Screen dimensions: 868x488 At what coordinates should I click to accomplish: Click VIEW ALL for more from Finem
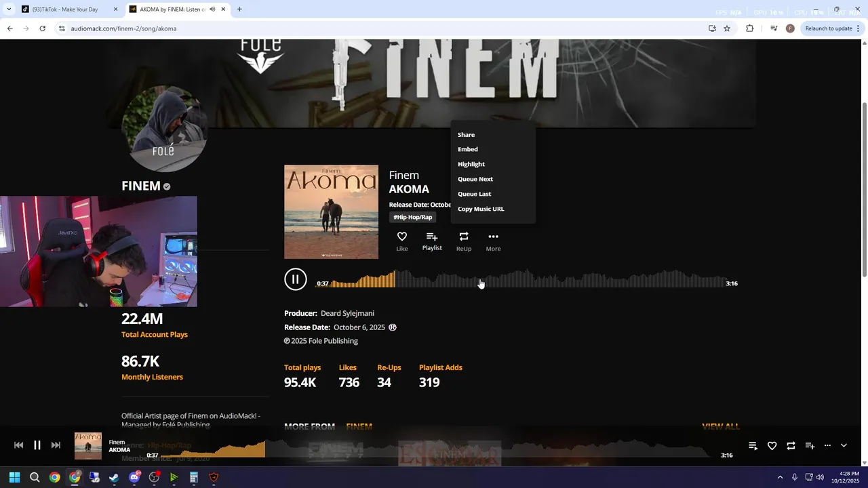[720, 426]
